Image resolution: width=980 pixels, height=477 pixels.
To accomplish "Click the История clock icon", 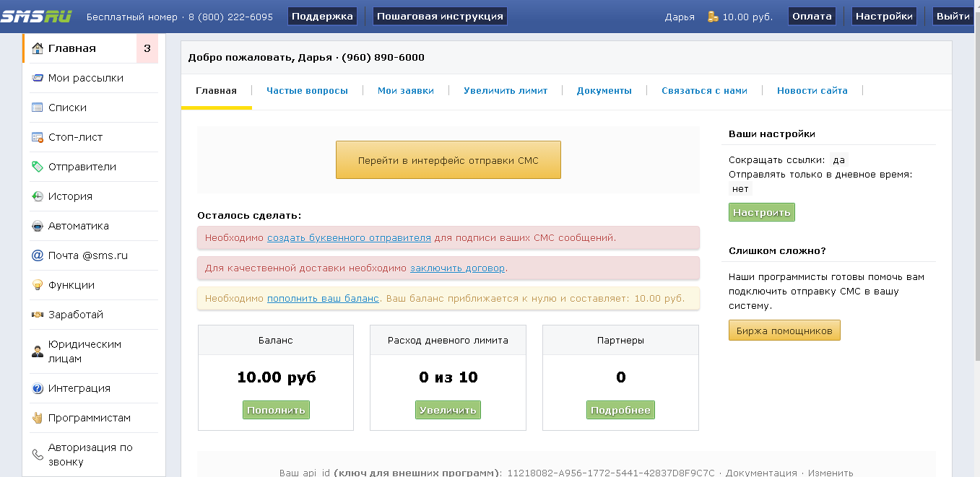I will pyautogui.click(x=38, y=196).
